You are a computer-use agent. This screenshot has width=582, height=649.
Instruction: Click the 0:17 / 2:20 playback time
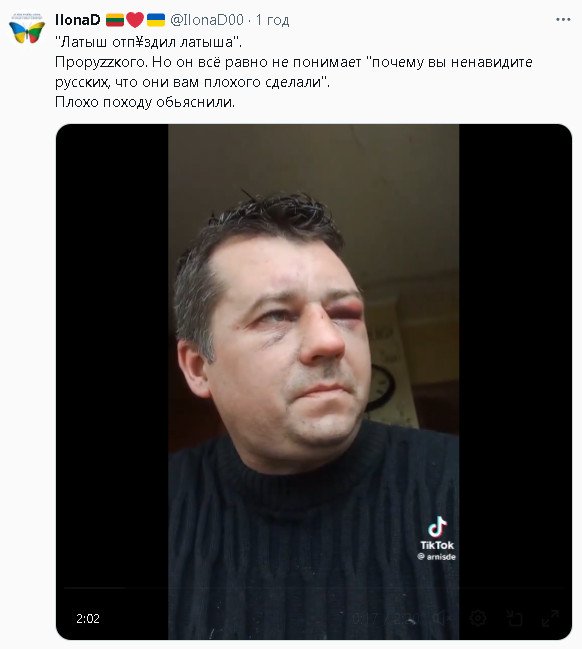point(386,619)
